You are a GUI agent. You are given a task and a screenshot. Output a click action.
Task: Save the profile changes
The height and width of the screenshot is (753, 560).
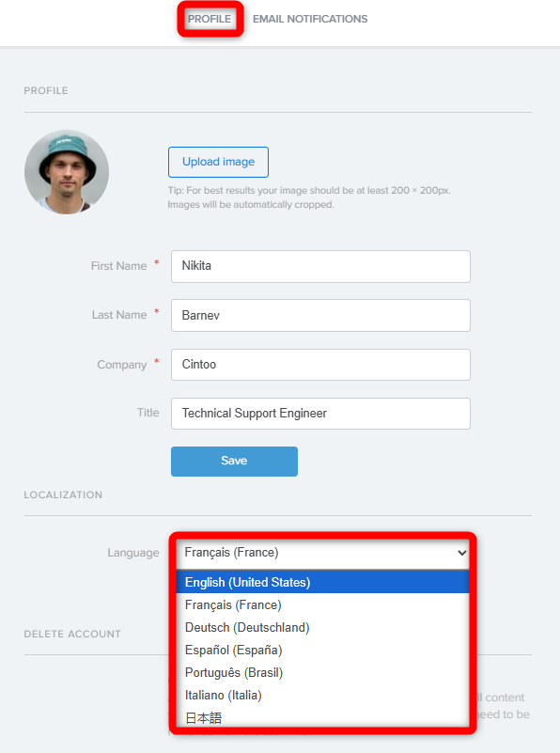click(234, 461)
